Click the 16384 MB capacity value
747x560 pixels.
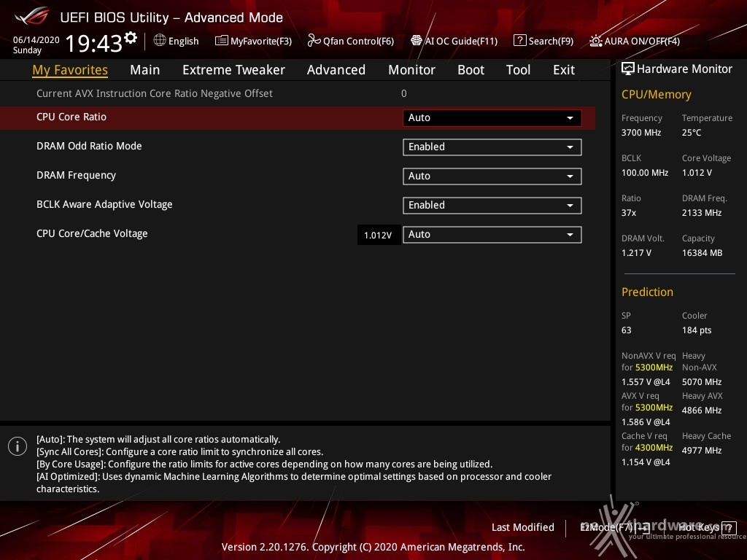pos(702,253)
